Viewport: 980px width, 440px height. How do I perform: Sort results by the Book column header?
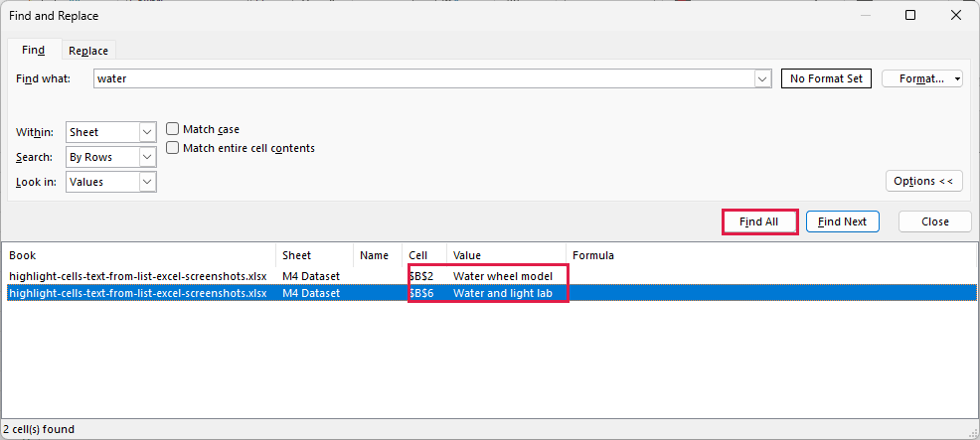coord(139,255)
